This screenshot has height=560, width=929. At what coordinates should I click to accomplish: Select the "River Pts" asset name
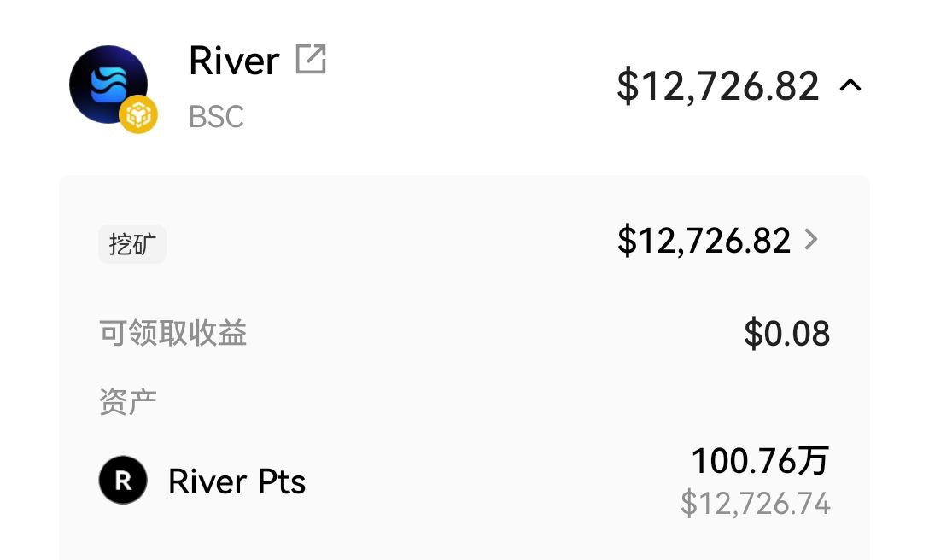(x=237, y=482)
